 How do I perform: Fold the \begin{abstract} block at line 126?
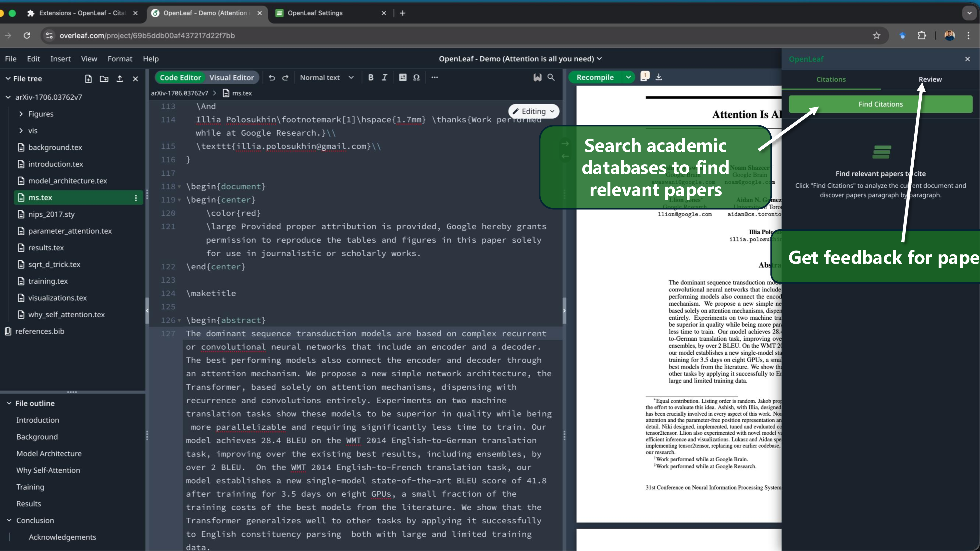pos(179,321)
